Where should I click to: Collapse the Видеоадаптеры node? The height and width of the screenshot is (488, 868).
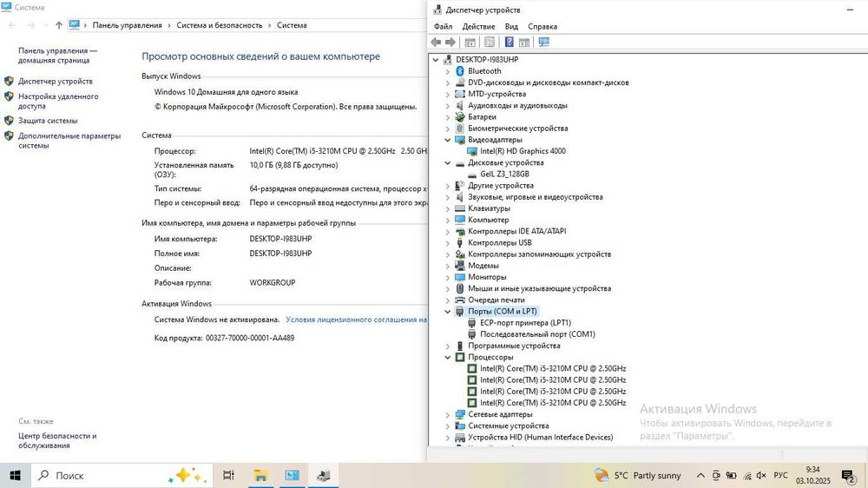click(448, 140)
